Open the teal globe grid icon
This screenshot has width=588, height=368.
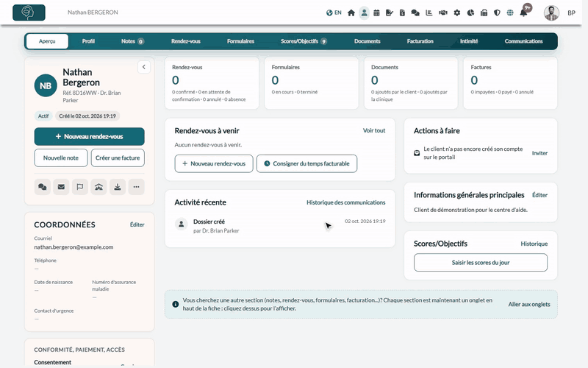tap(510, 13)
